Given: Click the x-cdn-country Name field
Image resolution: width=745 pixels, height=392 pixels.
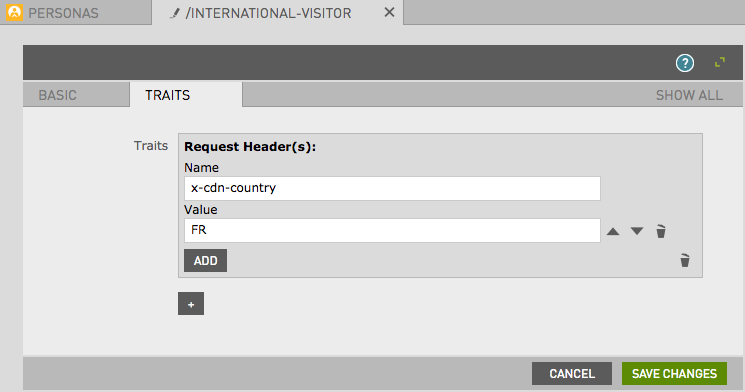Looking at the screenshot, I should 392,188.
